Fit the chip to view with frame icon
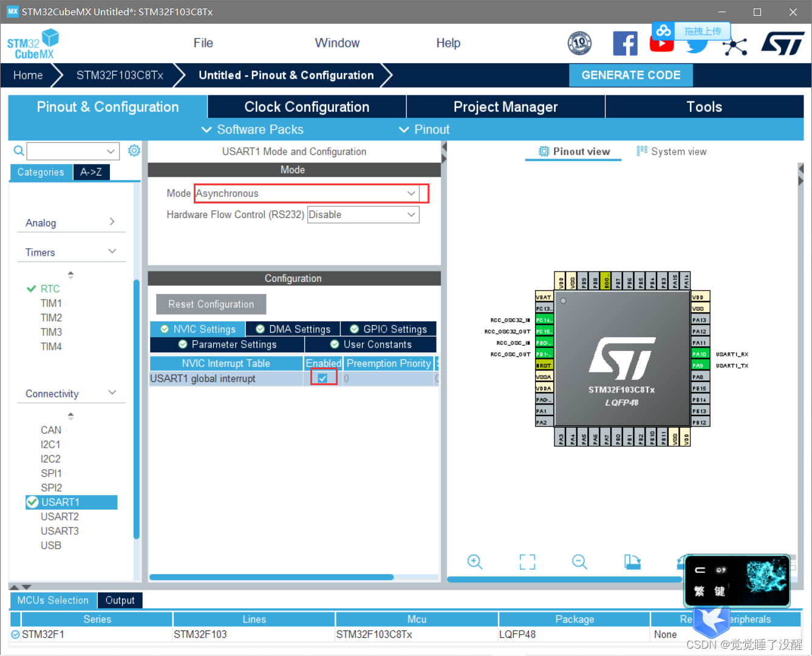Image resolution: width=812 pixels, height=656 pixels. [527, 562]
